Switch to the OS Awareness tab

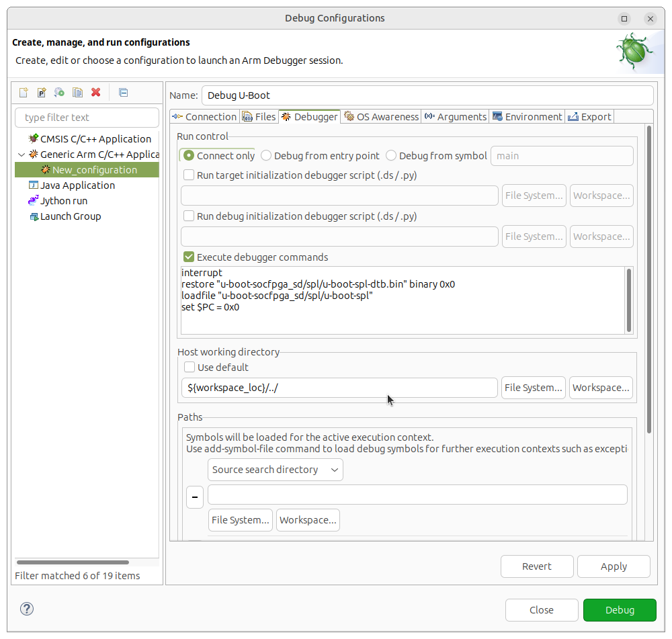(x=381, y=117)
